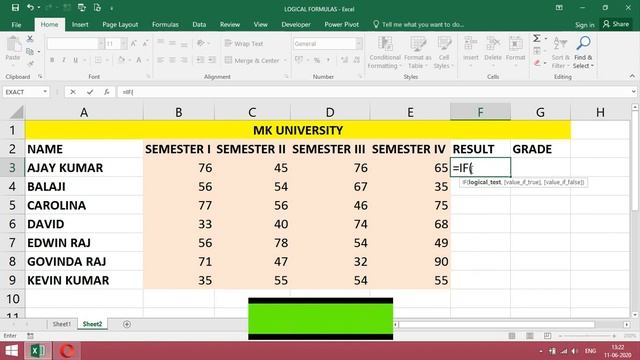640x360 pixels.
Task: Switch to the Data tab
Action: [199, 24]
